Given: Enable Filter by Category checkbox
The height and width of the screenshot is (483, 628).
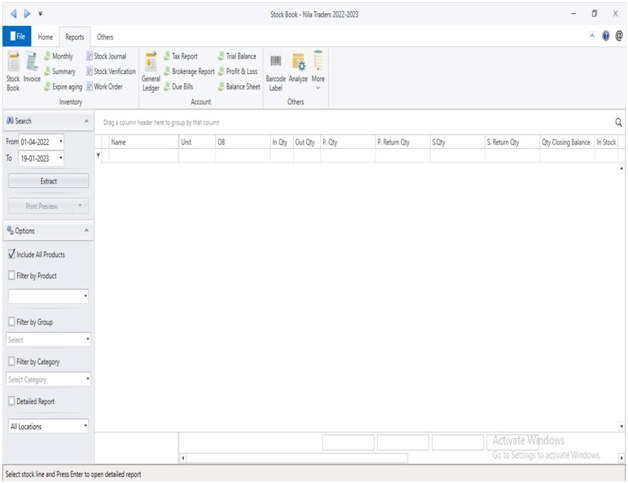Looking at the screenshot, I should [12, 361].
